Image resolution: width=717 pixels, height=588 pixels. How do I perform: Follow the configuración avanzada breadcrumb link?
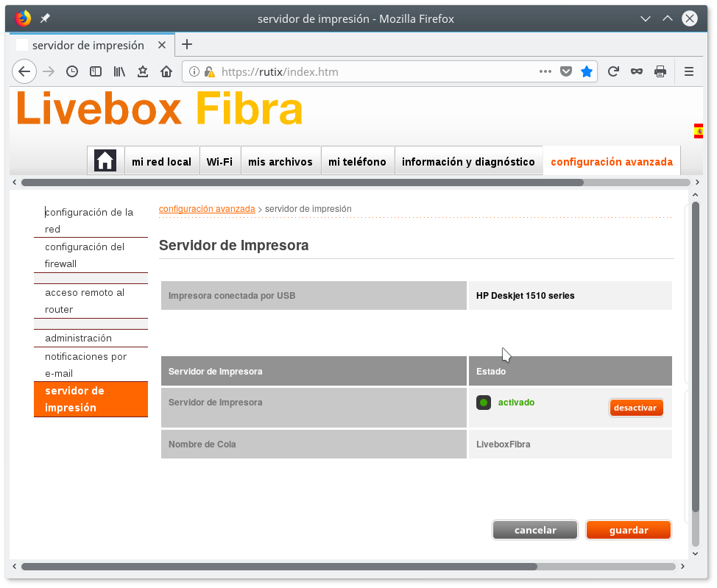[207, 209]
